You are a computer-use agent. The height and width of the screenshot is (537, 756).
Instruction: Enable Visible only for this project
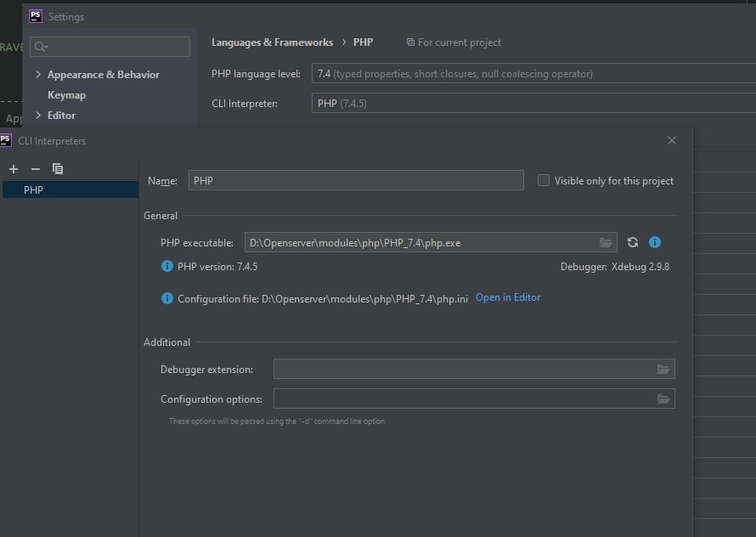(x=544, y=180)
